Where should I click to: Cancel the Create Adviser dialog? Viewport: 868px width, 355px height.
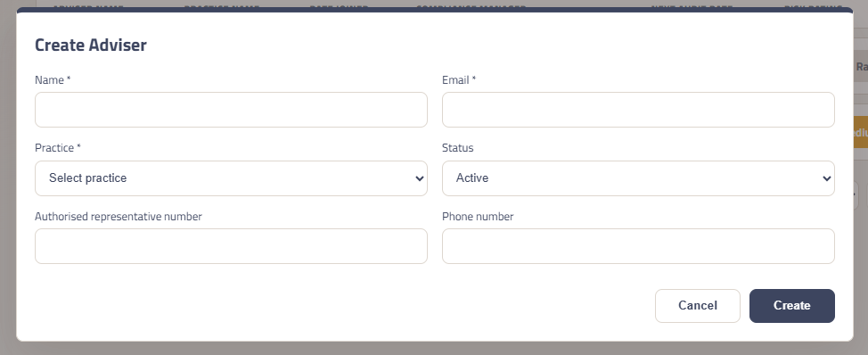(698, 306)
